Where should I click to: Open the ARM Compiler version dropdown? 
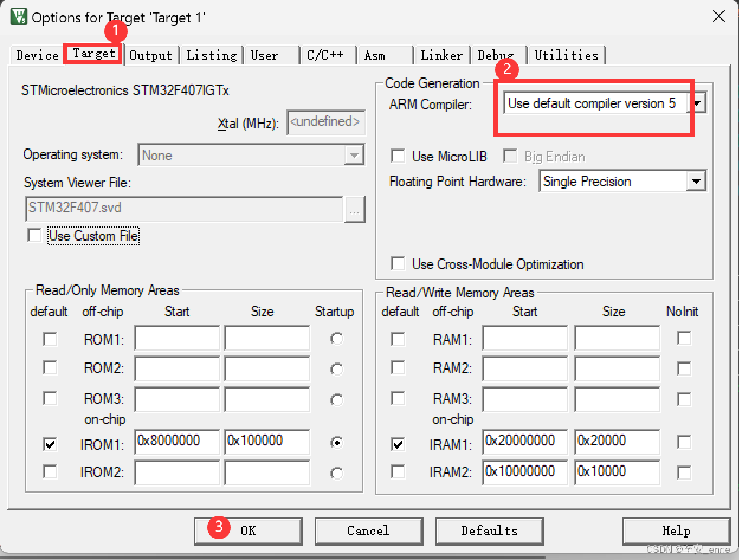pyautogui.click(x=697, y=102)
